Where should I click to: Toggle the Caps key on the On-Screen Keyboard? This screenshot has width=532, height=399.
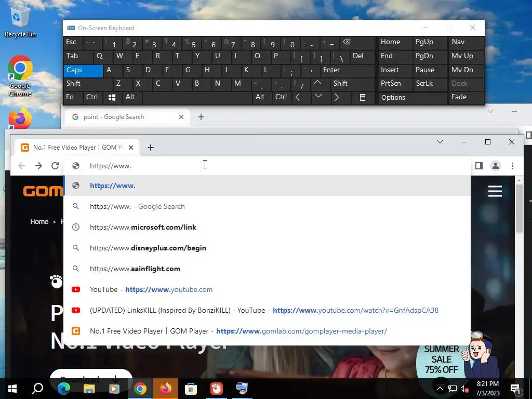(83, 70)
